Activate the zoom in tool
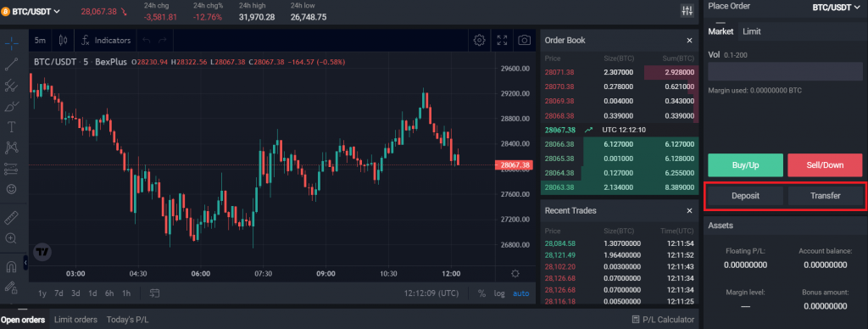 tap(11, 239)
